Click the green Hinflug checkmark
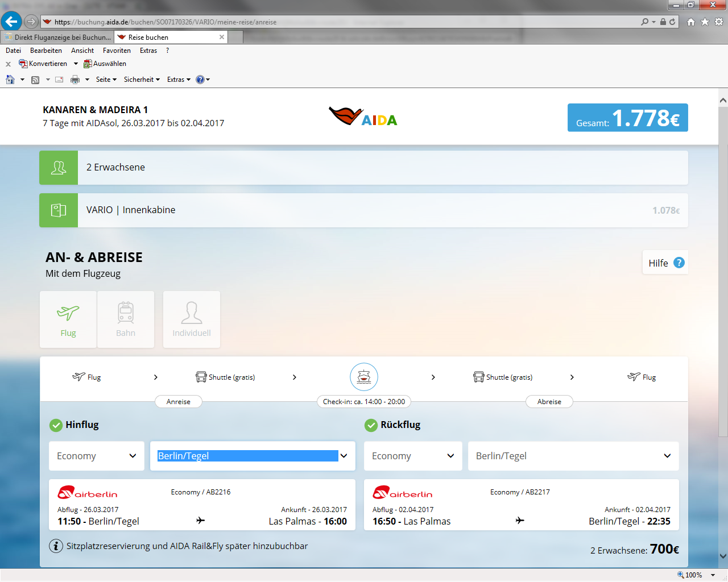The height and width of the screenshot is (582, 728). [x=56, y=425]
